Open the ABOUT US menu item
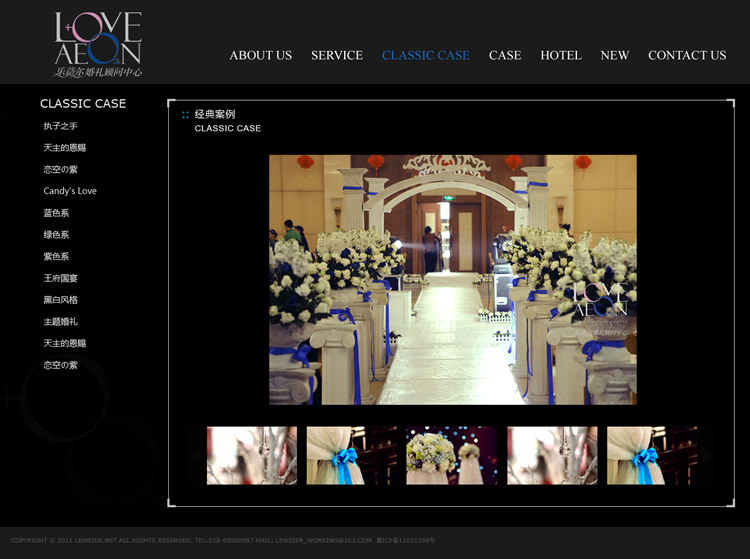The height and width of the screenshot is (559, 750). coord(260,56)
